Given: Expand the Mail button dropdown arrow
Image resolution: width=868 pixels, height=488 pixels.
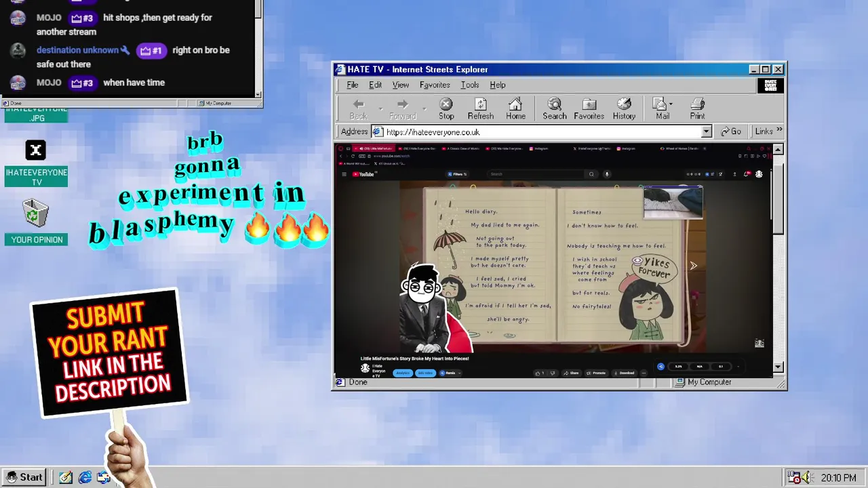Looking at the screenshot, I should coord(671,104).
